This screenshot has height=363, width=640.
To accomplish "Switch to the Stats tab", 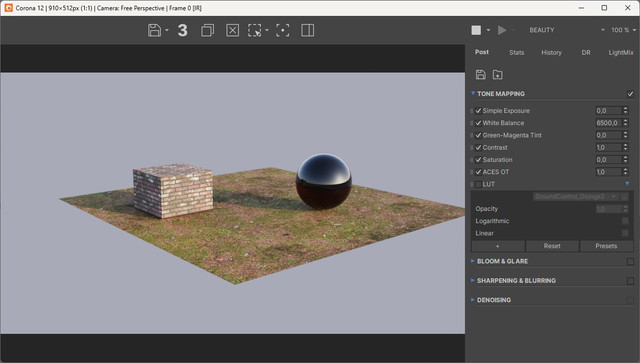I will [x=516, y=52].
